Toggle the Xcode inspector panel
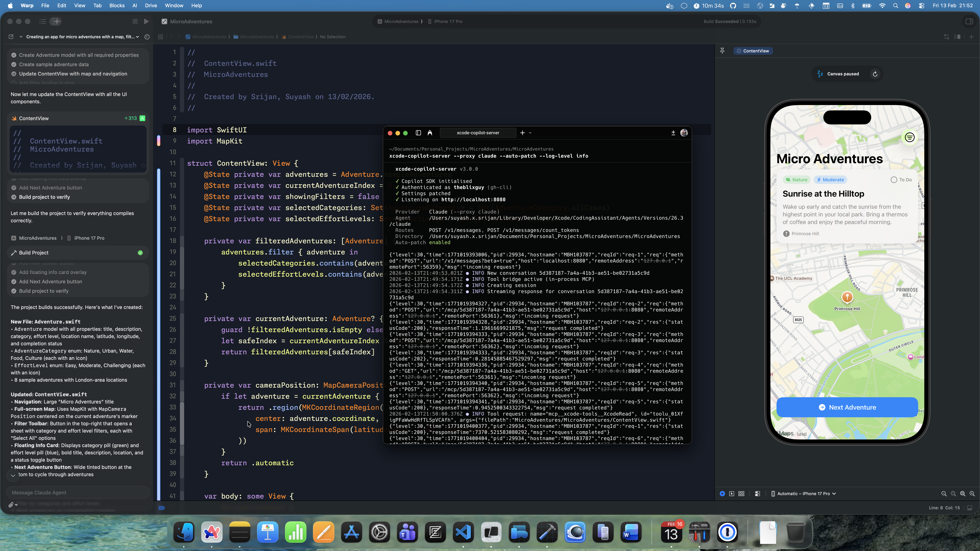Image resolution: width=980 pixels, height=551 pixels. coord(969,21)
